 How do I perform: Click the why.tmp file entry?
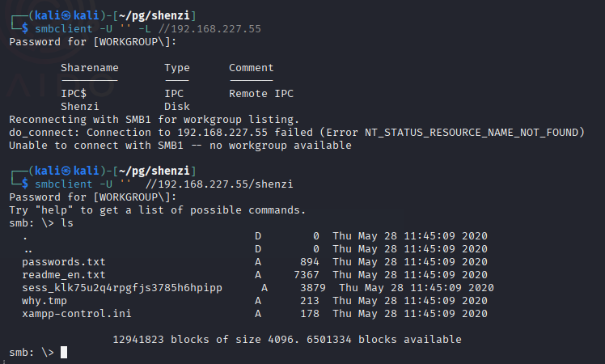44,301
